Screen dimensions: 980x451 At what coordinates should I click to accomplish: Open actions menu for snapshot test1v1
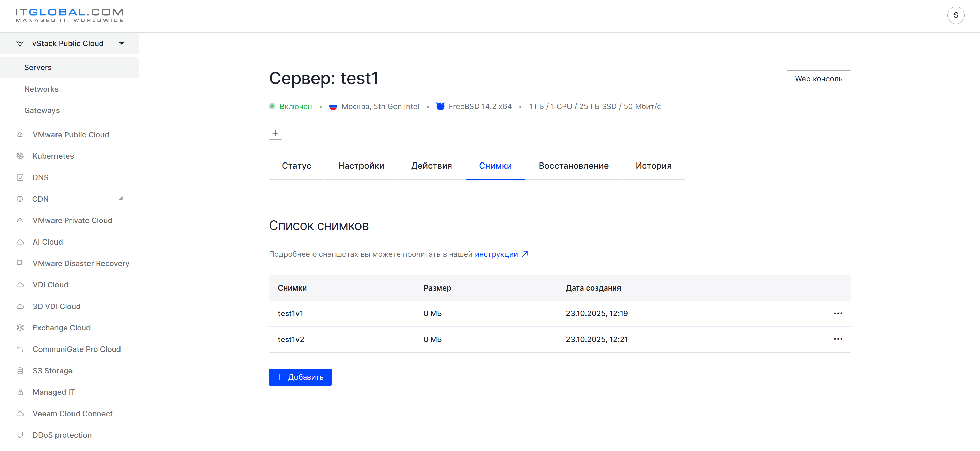838,313
